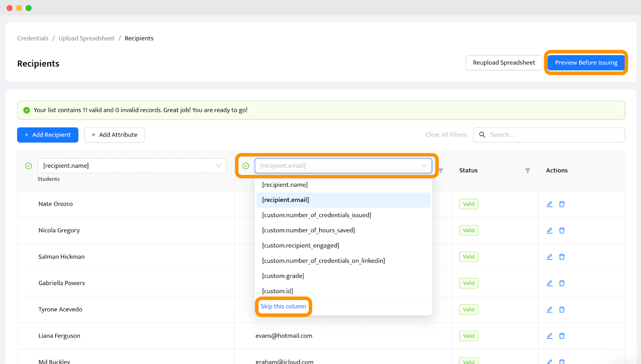The height and width of the screenshot is (364, 641).
Task: Click the Add Attribute button
Action: pos(114,135)
